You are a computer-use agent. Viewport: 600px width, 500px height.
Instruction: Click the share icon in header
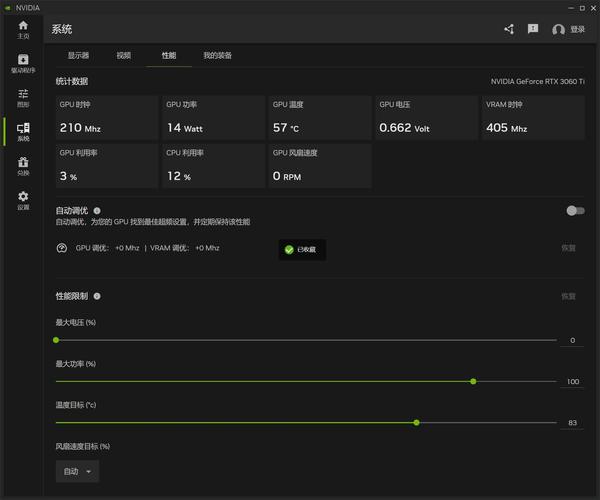509,29
